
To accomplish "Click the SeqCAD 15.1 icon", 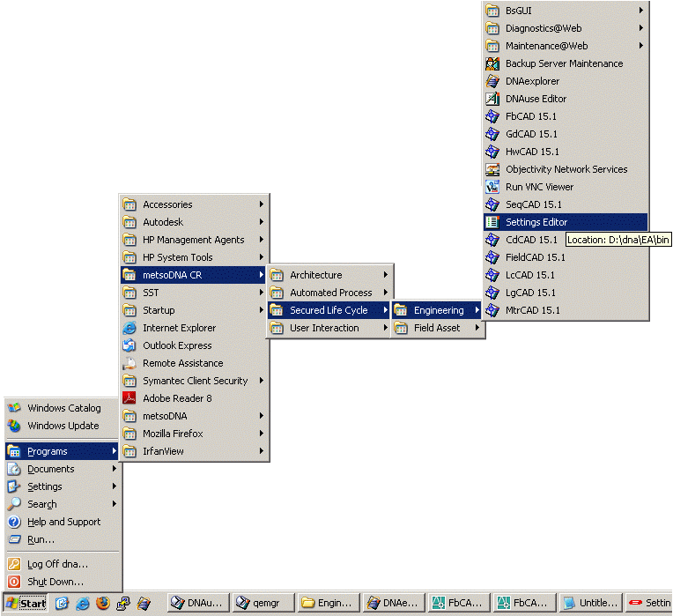I will point(492,204).
